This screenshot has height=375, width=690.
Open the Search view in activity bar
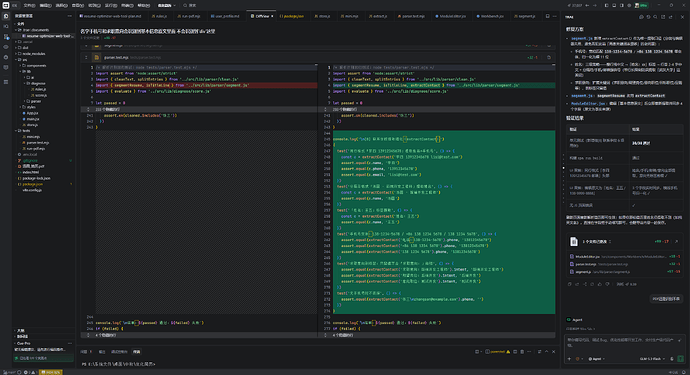click(x=6, y=26)
